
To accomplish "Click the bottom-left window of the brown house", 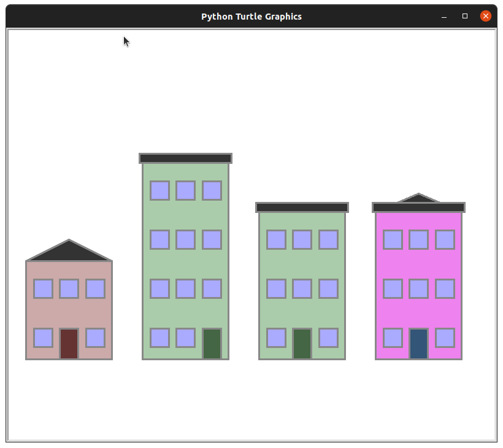I will point(43,338).
